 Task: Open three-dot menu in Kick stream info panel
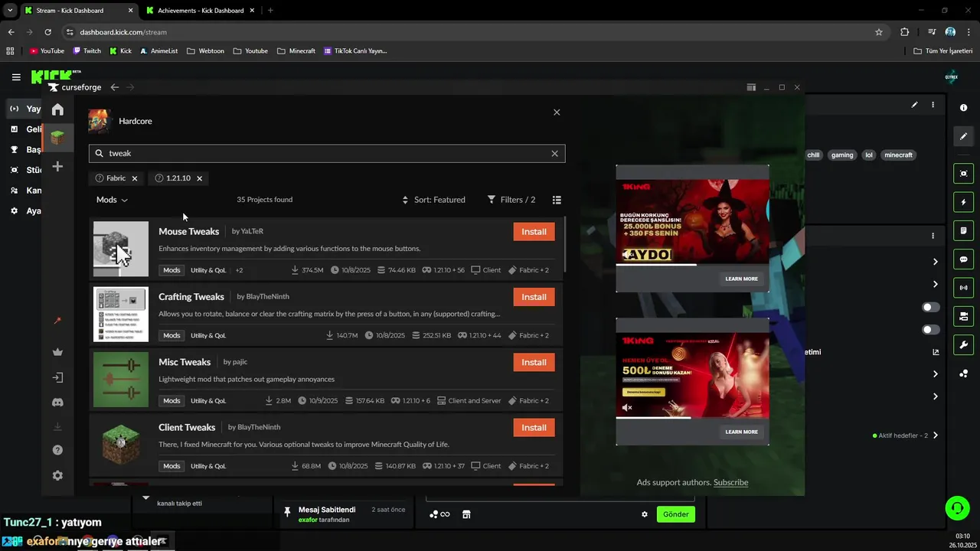[933, 105]
